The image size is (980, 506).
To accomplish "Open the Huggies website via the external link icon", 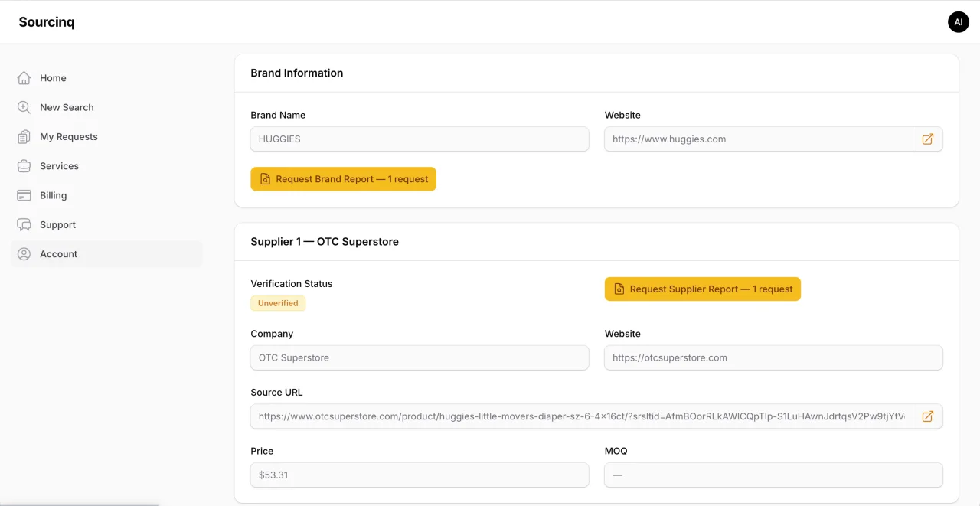I will pyautogui.click(x=928, y=139).
